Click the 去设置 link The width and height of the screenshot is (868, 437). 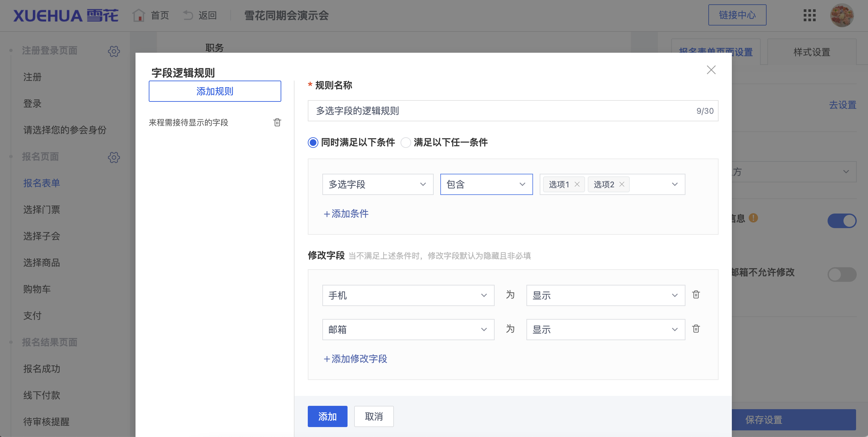(842, 105)
